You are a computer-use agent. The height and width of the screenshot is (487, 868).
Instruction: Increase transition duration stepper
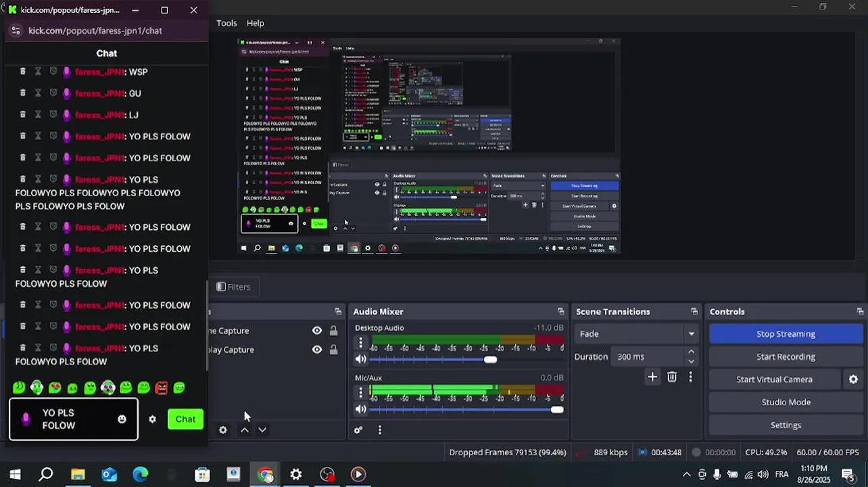691,352
